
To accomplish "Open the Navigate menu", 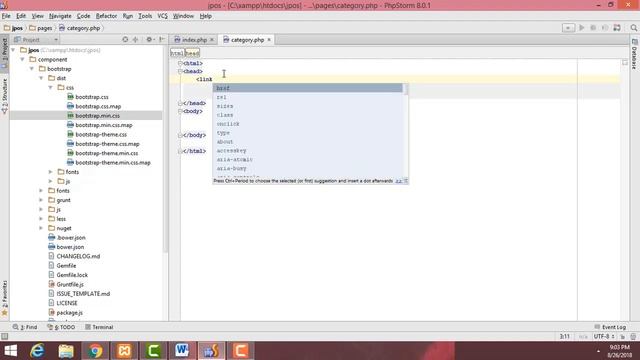I will tap(60, 16).
